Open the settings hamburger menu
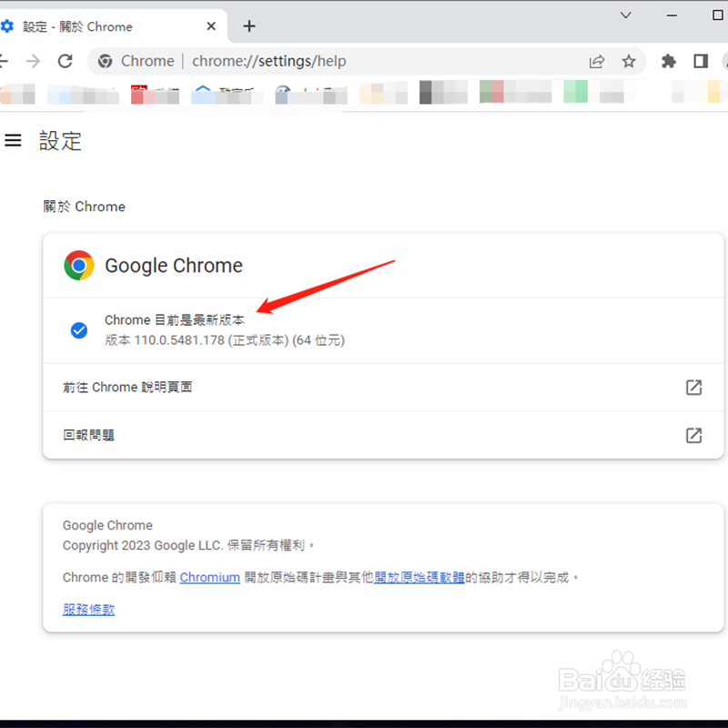The width and height of the screenshot is (728, 728). tap(13, 140)
